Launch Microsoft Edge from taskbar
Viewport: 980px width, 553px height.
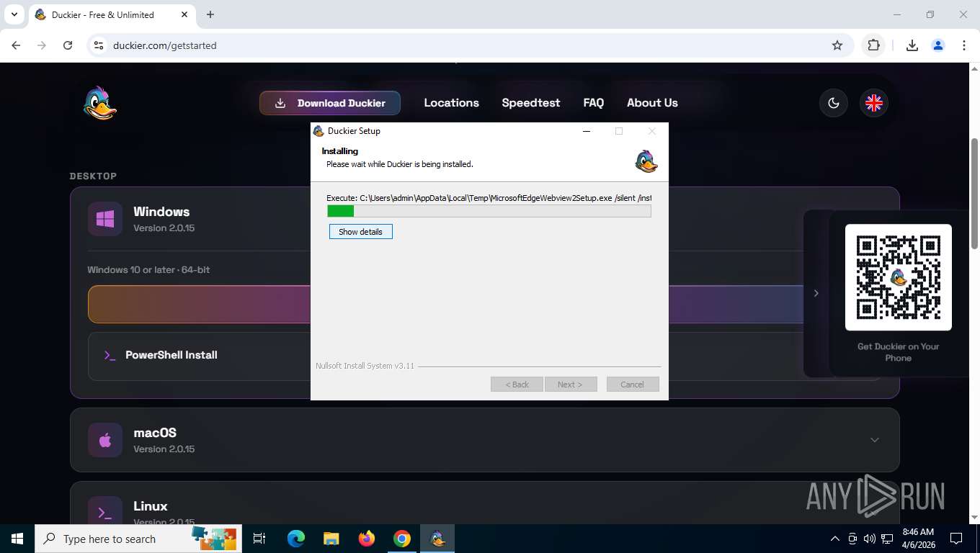coord(295,539)
